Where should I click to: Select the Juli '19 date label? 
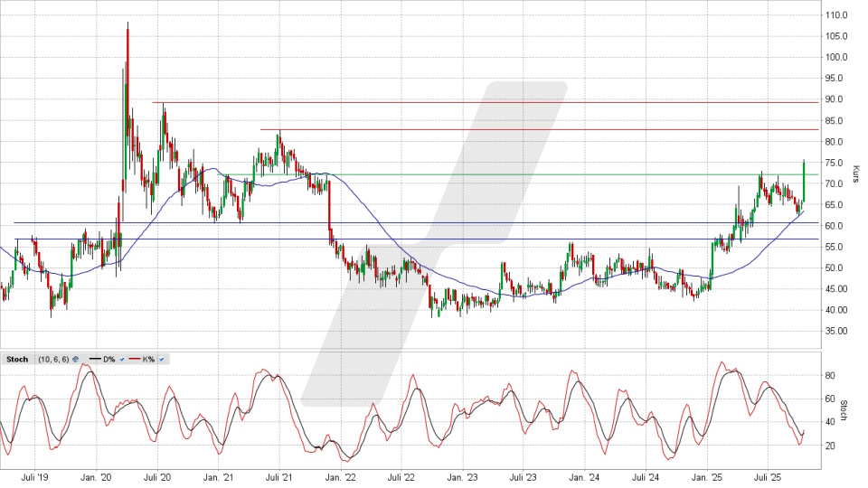(x=33, y=477)
